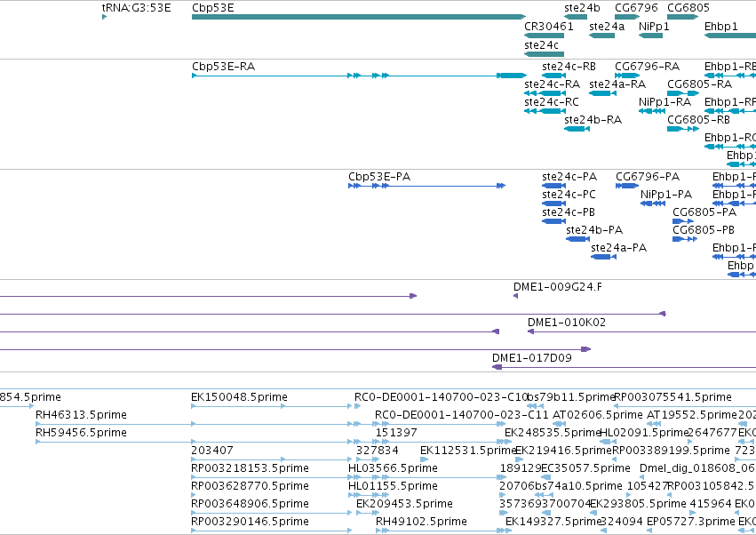Select the ste24c gene label
756x535 pixels.
(x=541, y=44)
